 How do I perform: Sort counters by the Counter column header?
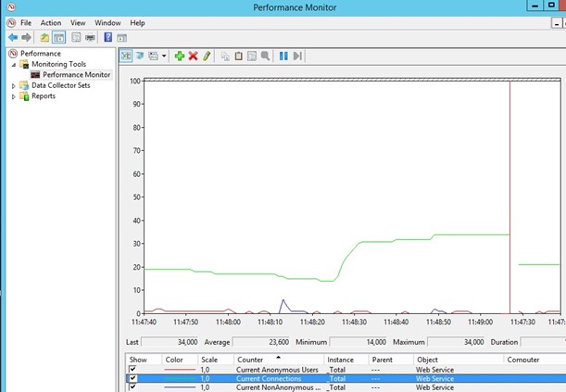(x=250, y=359)
